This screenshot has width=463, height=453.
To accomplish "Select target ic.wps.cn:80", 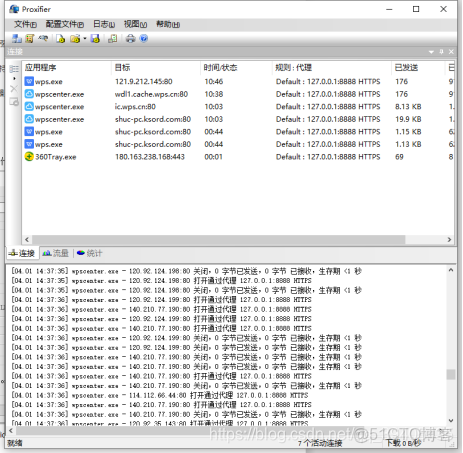I will click(135, 107).
